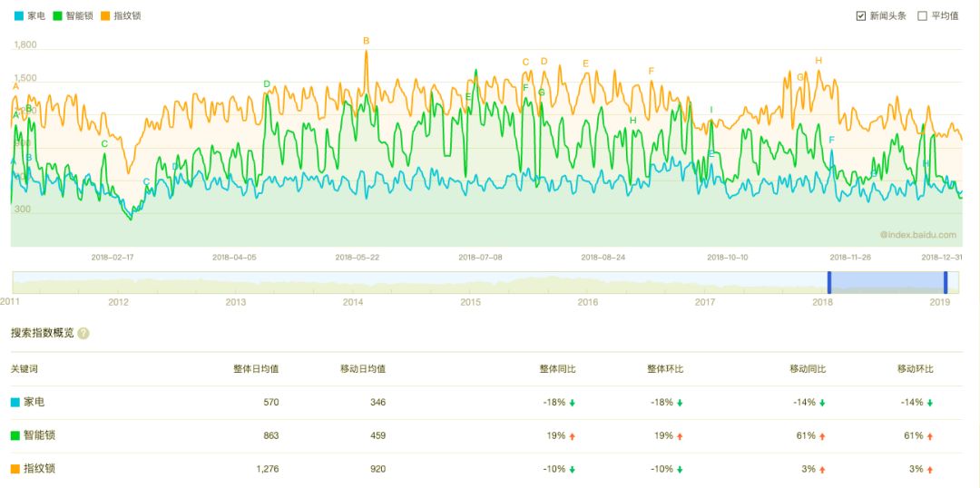Image resolution: width=980 pixels, height=488 pixels.
Task: Select green D news marker on chart
Action: click(267, 84)
